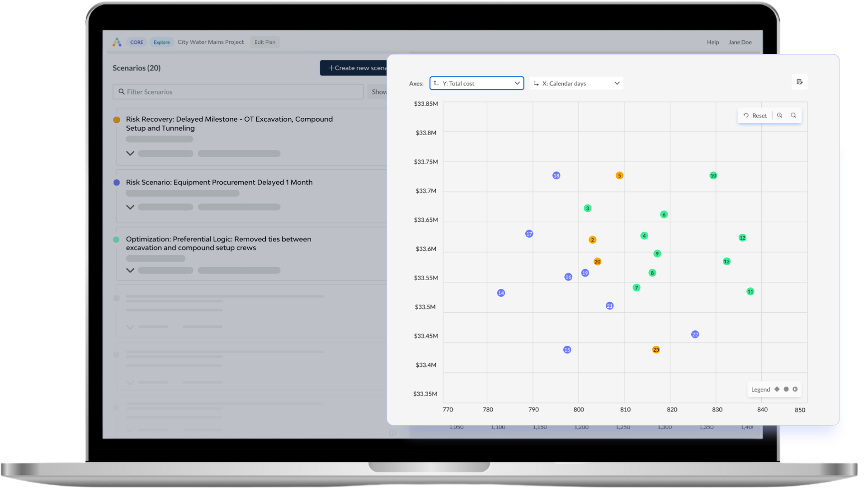The width and height of the screenshot is (868, 488).
Task: Toggle the orange status dot on the Risk Recovery scenario
Action: point(117,119)
